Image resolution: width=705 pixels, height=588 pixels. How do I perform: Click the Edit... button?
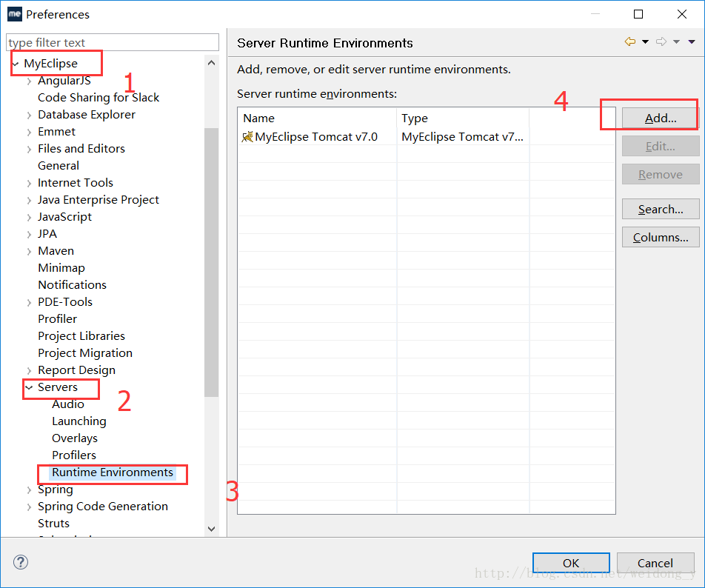coord(661,146)
